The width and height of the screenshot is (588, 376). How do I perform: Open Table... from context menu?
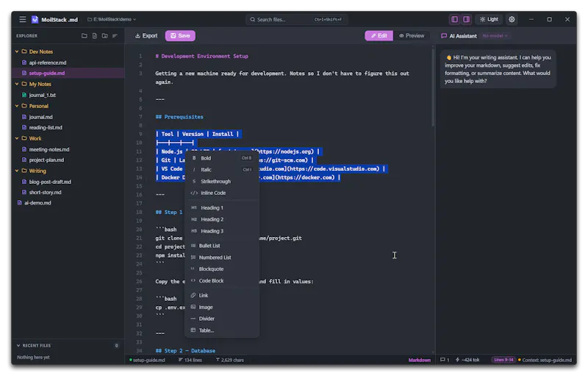point(222,330)
